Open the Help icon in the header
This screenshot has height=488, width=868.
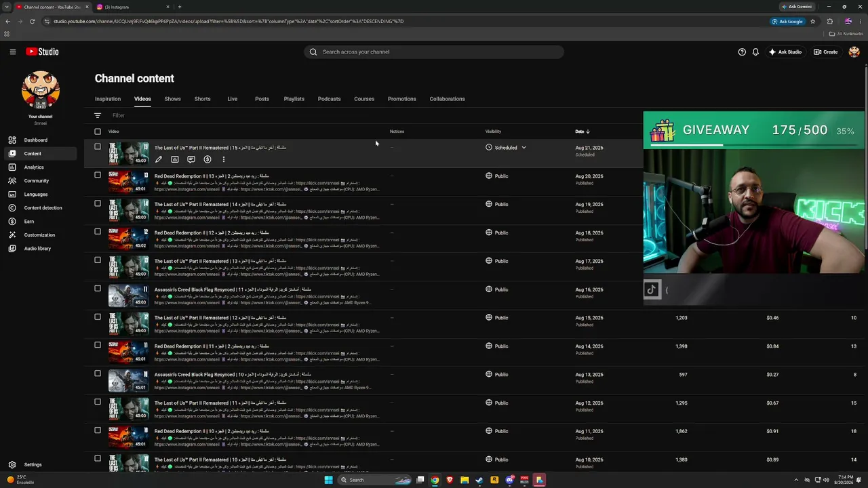742,52
